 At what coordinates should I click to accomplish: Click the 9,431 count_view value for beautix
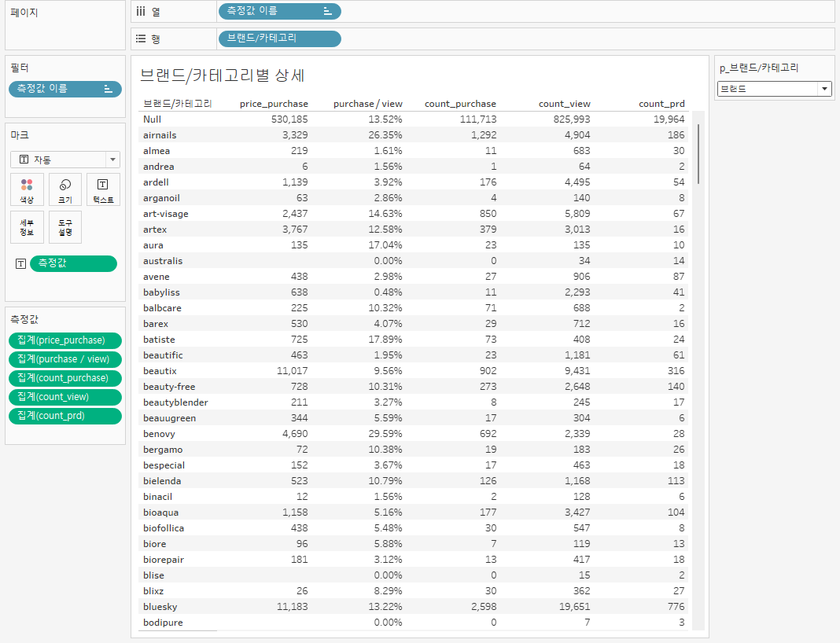coord(577,371)
